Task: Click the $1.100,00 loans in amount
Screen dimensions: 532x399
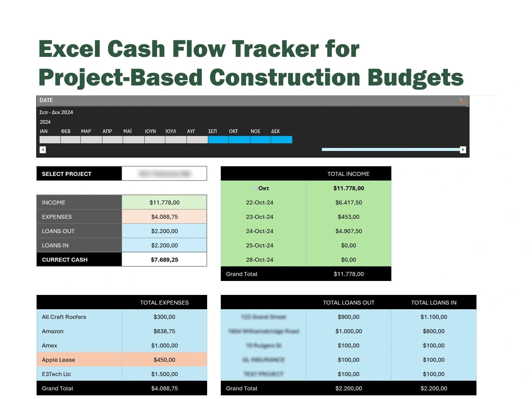Action: coord(434,317)
